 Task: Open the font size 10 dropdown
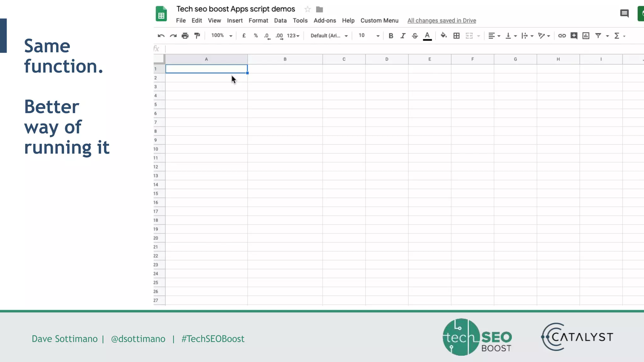pos(369,36)
